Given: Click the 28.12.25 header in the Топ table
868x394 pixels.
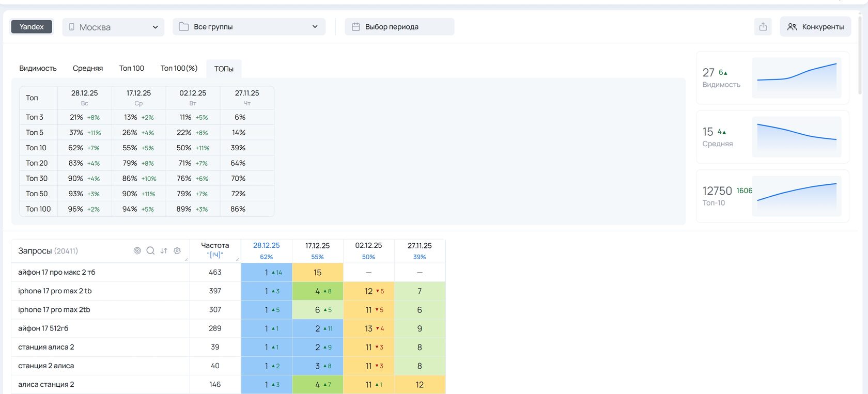Looking at the screenshot, I should (x=84, y=97).
